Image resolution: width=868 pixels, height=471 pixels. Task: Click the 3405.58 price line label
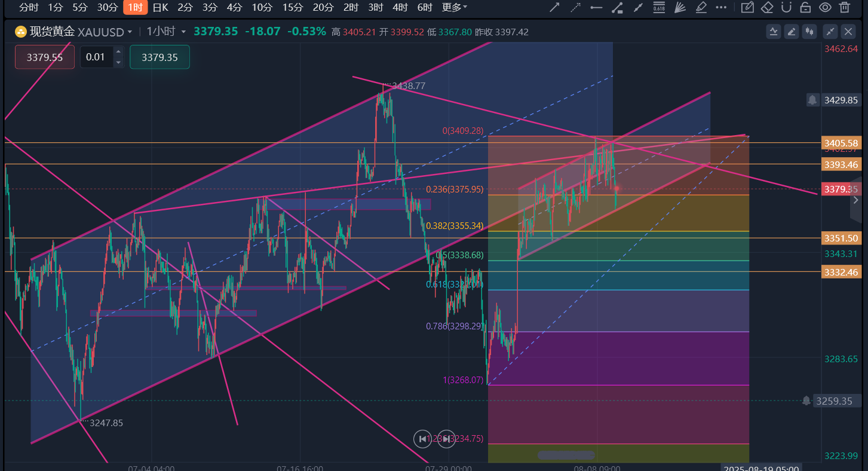pyautogui.click(x=841, y=143)
